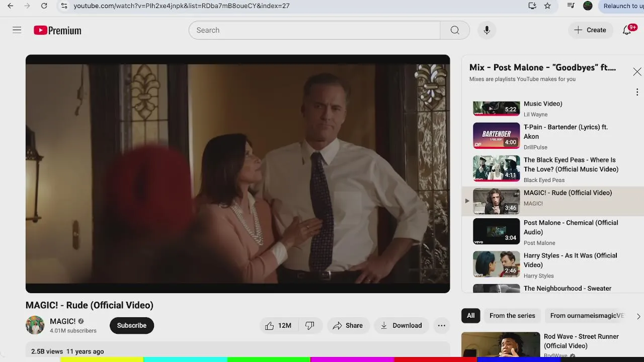Click the magnifier search button
Viewport: 644px width, 362px height.
(x=455, y=30)
